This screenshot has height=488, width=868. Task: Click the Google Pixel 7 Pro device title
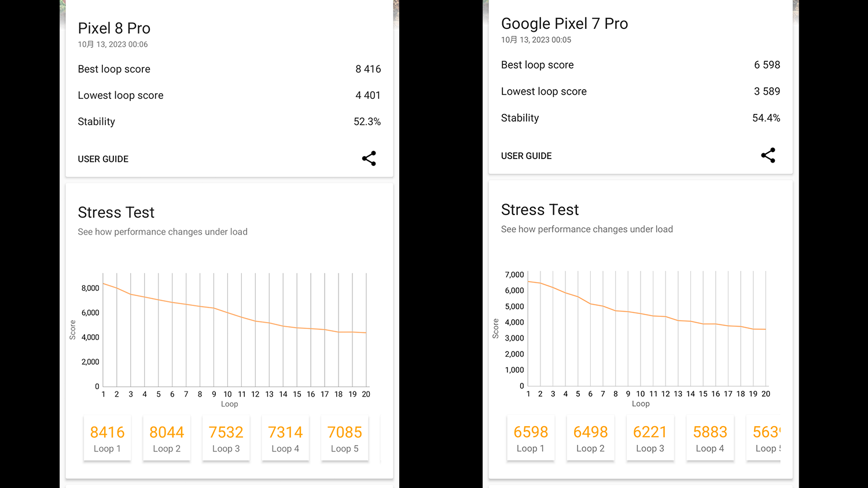tap(564, 24)
